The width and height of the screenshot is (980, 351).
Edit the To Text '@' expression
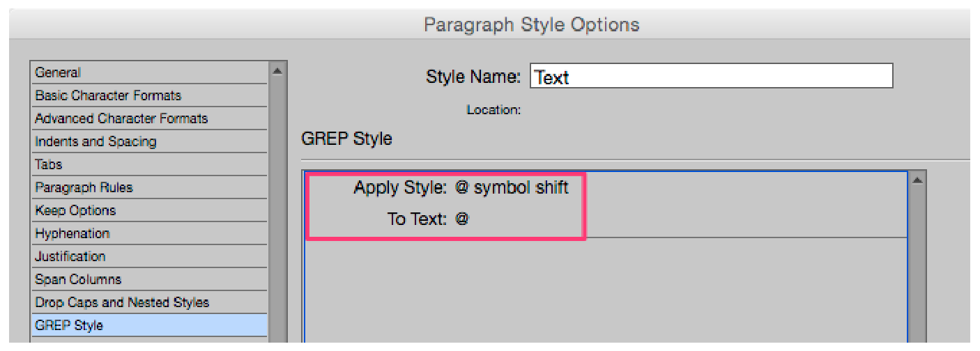[x=462, y=219]
